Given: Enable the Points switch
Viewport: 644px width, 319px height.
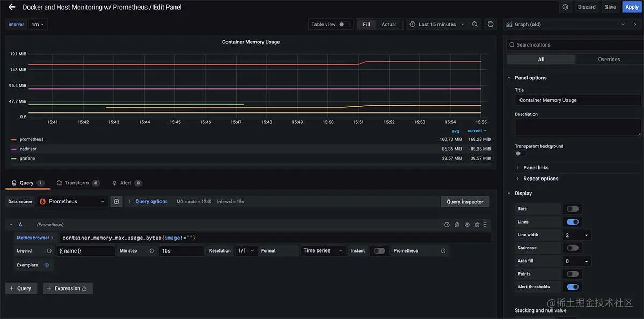Looking at the screenshot, I should pos(573,273).
